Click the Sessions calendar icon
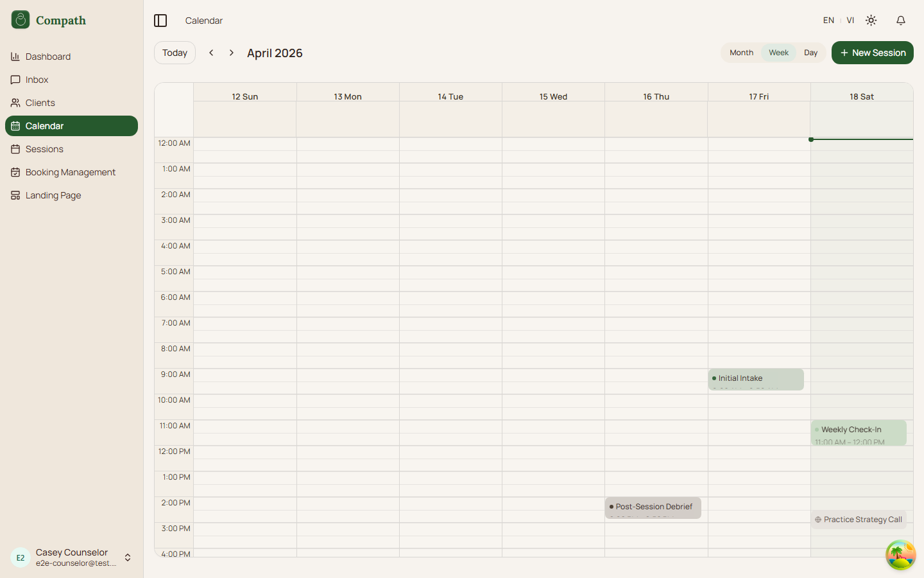The width and height of the screenshot is (924, 578). (15, 149)
